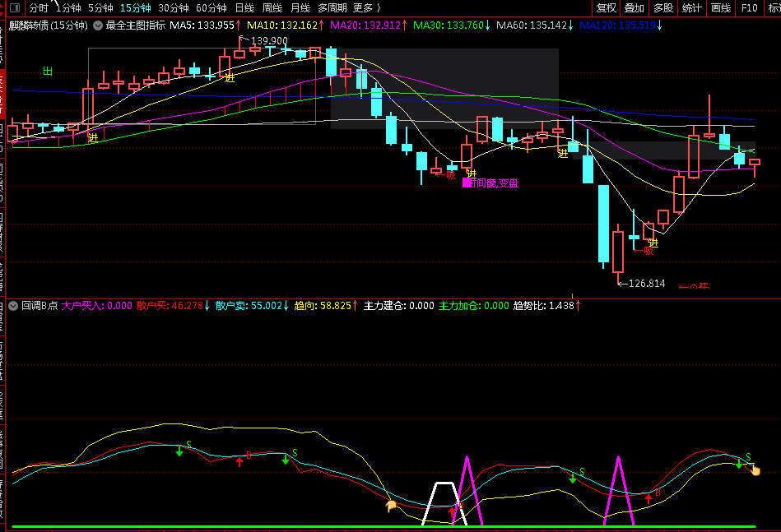Switch to the 月线 monthly chart
781x532 pixels.
coord(300,8)
